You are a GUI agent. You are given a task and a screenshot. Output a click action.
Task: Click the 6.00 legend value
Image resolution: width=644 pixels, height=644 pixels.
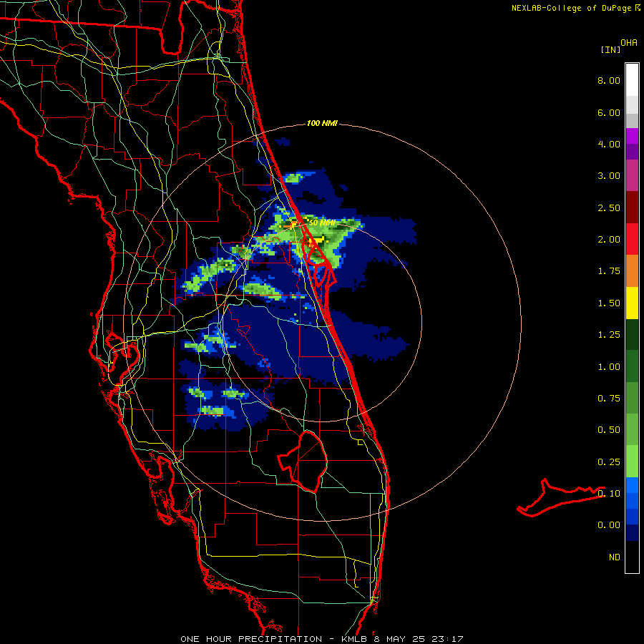tap(609, 112)
